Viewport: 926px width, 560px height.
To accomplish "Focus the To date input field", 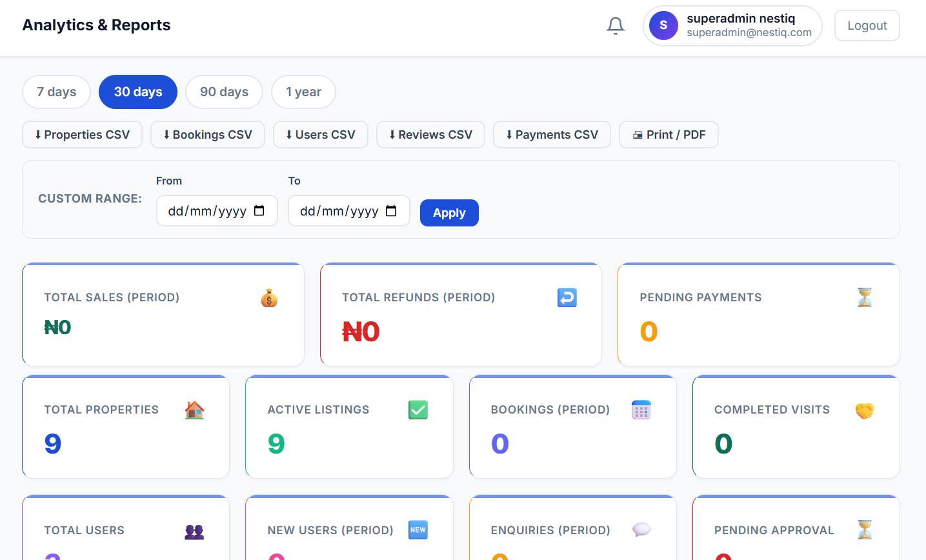I will tap(348, 211).
